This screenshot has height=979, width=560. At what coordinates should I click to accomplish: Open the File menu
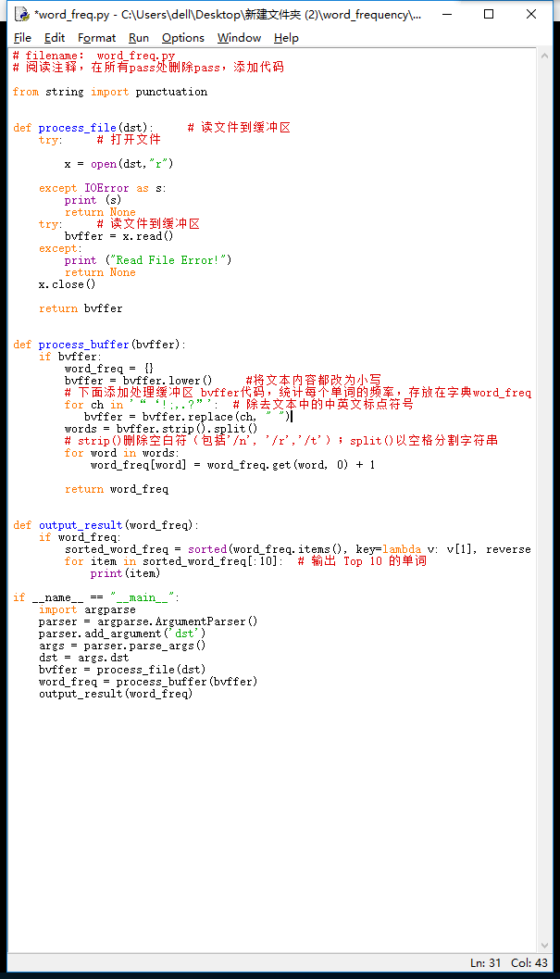click(x=22, y=37)
